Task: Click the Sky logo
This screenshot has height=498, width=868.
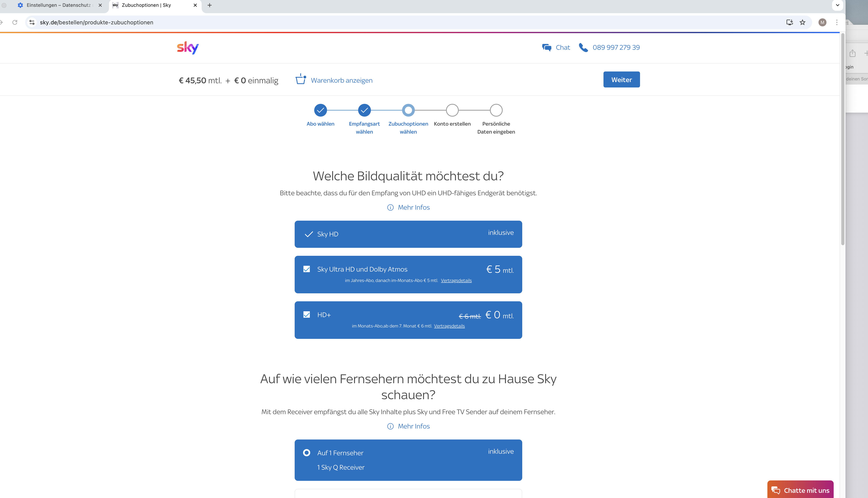Action: pos(187,48)
